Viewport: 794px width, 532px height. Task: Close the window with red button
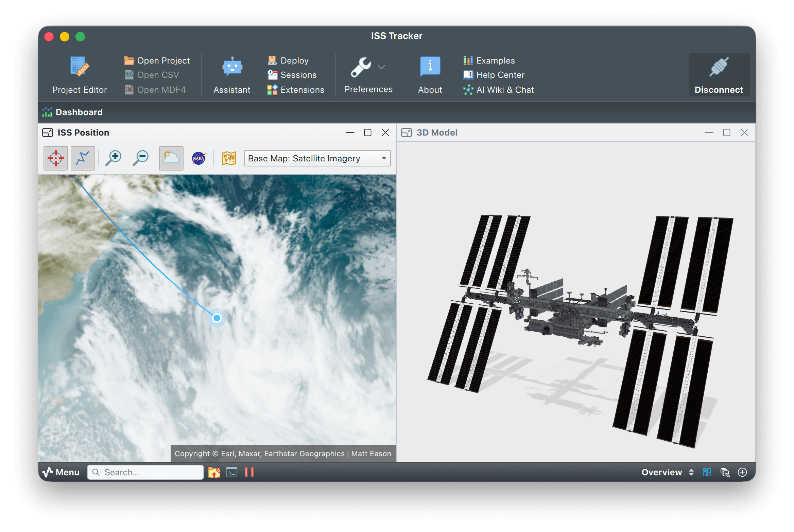click(x=49, y=36)
